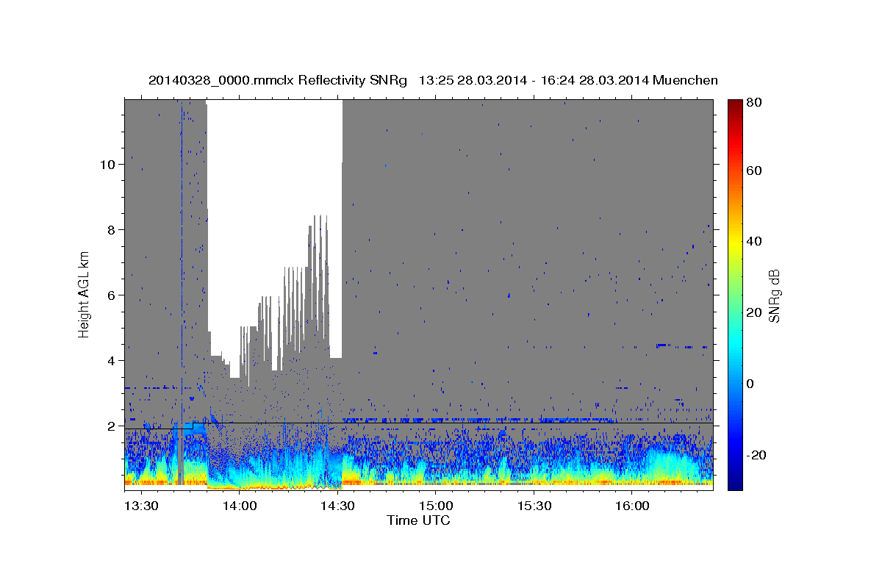Screen dimensions: 882x588
Task: Click the 'Time UTC' x-axis label
Action: (x=418, y=520)
